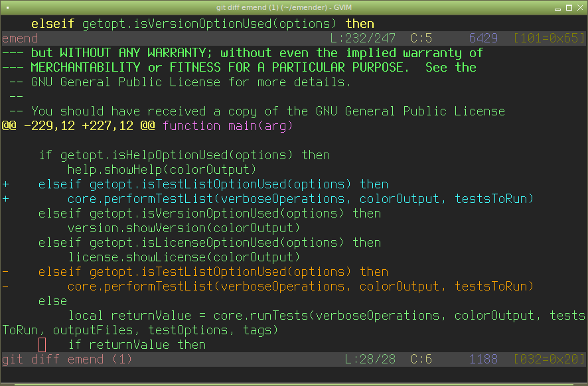Focus the 'emend' window status line
This screenshot has height=386, width=588.
(x=20, y=38)
